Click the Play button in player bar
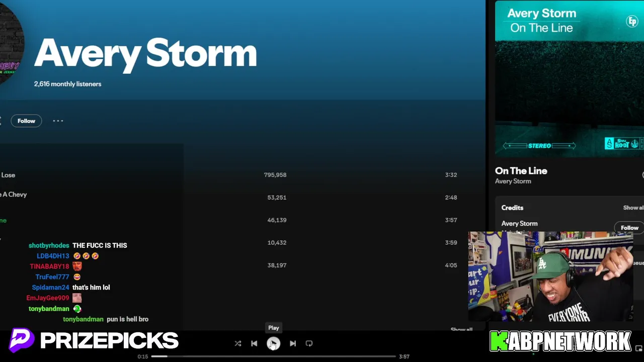The image size is (644, 362). point(273,343)
